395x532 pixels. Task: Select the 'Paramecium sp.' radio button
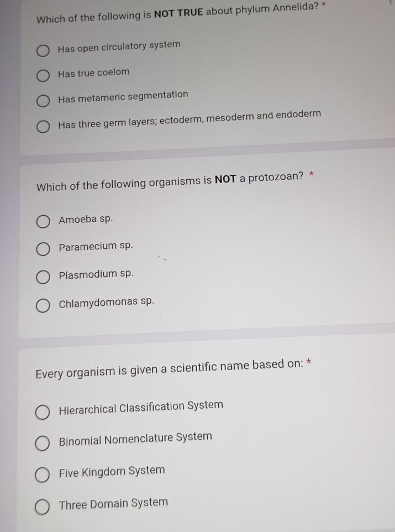[44, 249]
